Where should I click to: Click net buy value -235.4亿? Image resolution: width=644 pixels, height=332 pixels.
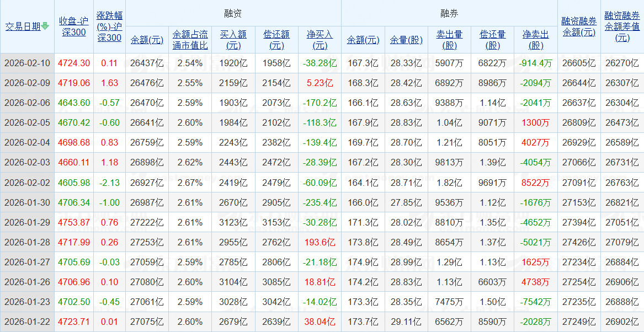[x=320, y=202]
